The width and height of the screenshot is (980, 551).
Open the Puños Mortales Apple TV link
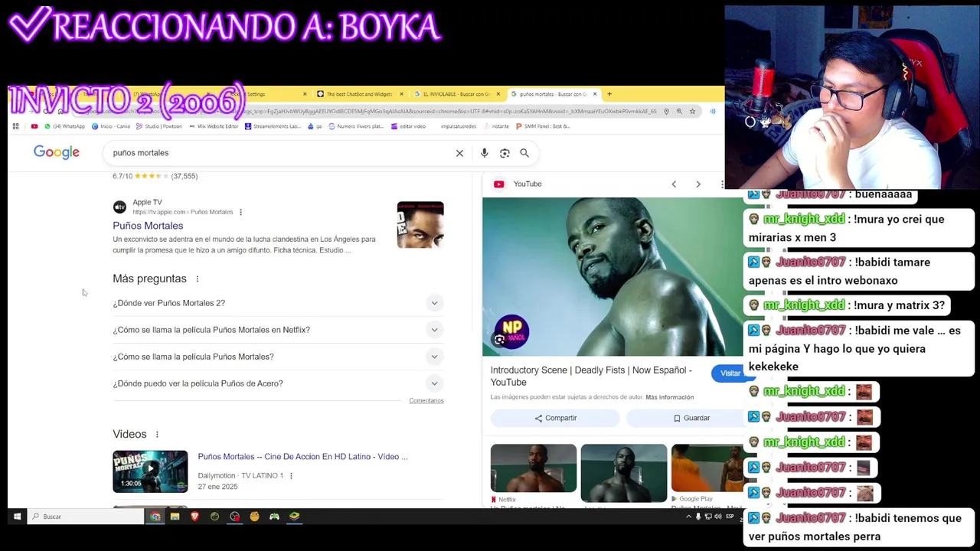point(148,226)
